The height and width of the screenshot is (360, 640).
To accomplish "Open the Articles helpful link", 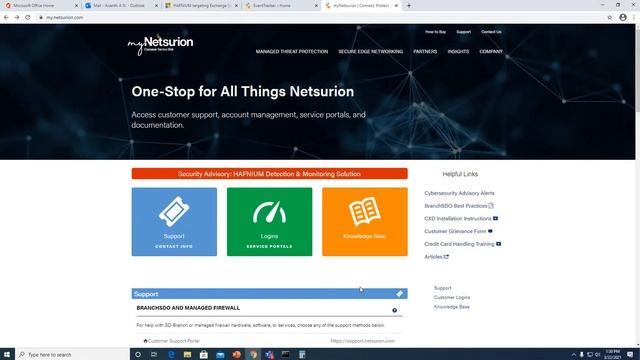I will click(x=436, y=257).
